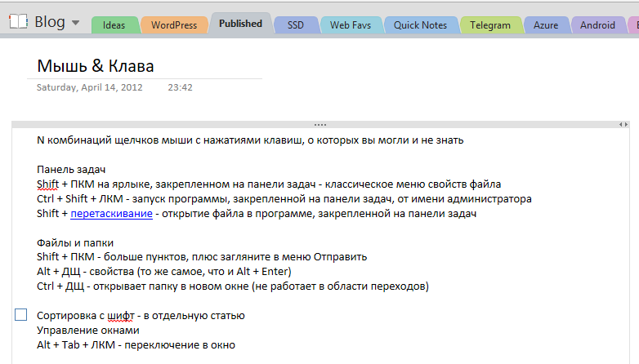Viewport: 639px width, 364px height.
Task: Open the WordPress section tab
Action: (x=174, y=25)
